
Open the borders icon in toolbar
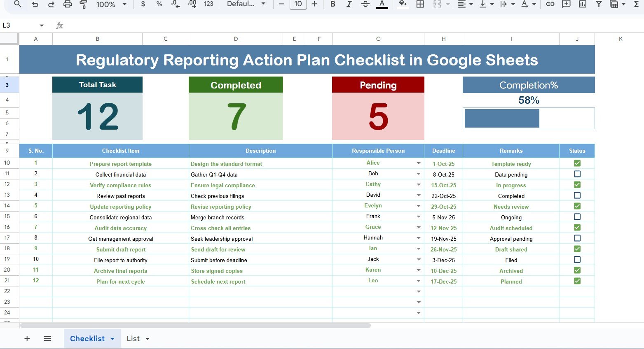tap(420, 4)
